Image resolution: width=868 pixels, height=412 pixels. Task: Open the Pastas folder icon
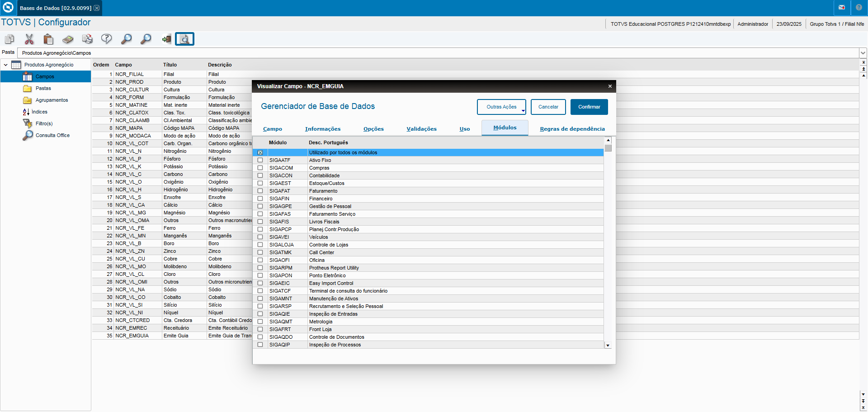[x=28, y=88]
